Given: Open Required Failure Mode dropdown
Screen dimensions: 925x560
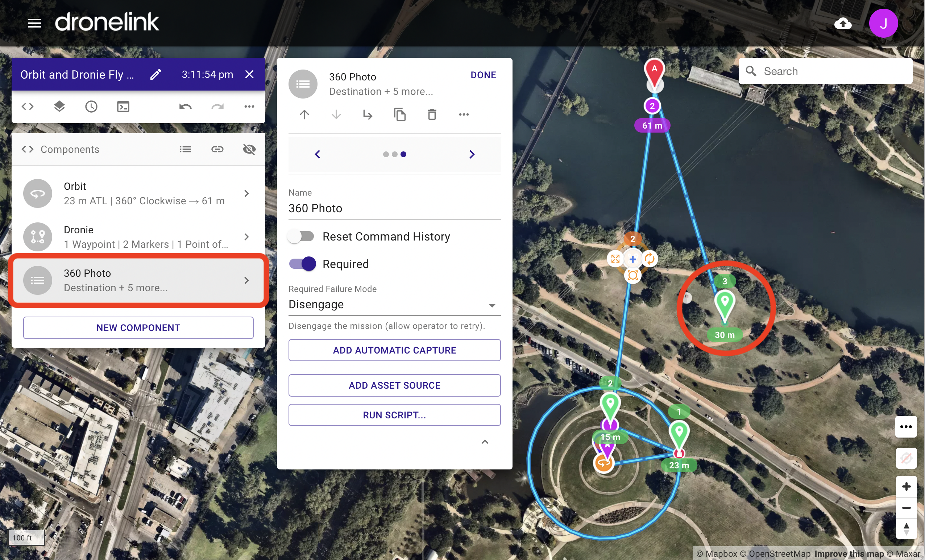Looking at the screenshot, I should pos(395,305).
